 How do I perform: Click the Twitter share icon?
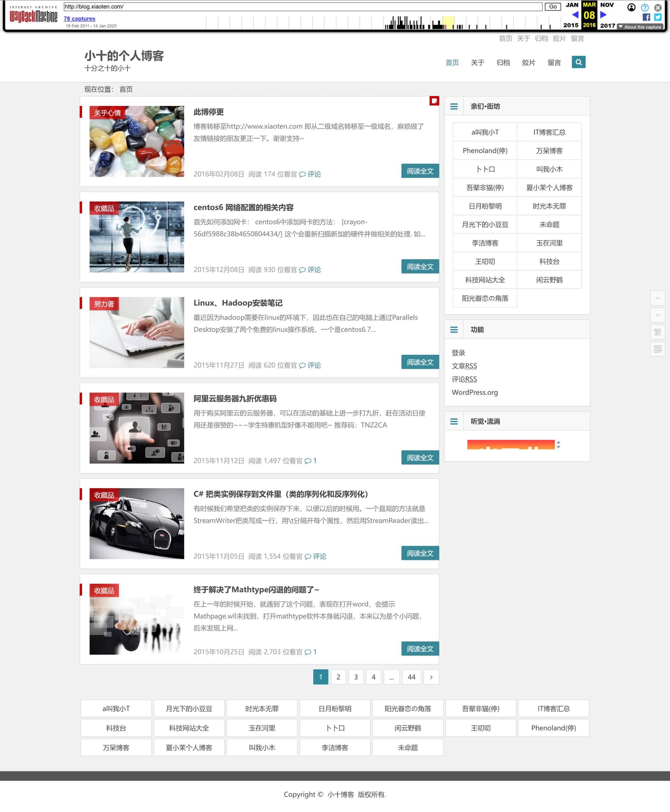pos(658,17)
